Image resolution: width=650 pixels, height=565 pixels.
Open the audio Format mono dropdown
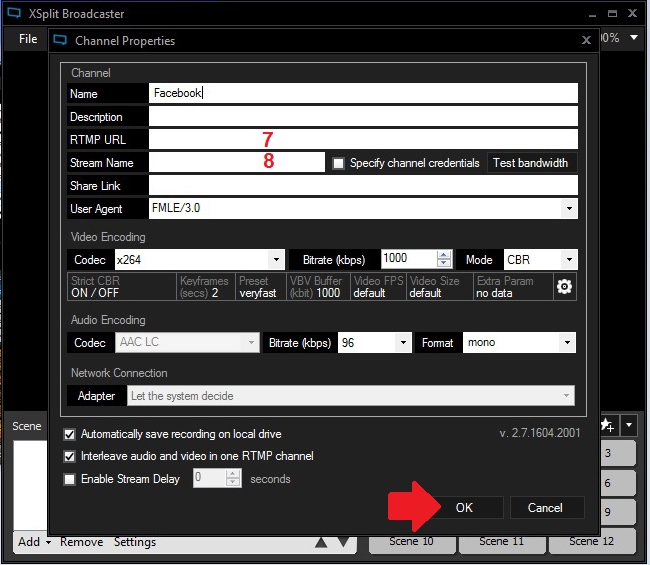569,343
